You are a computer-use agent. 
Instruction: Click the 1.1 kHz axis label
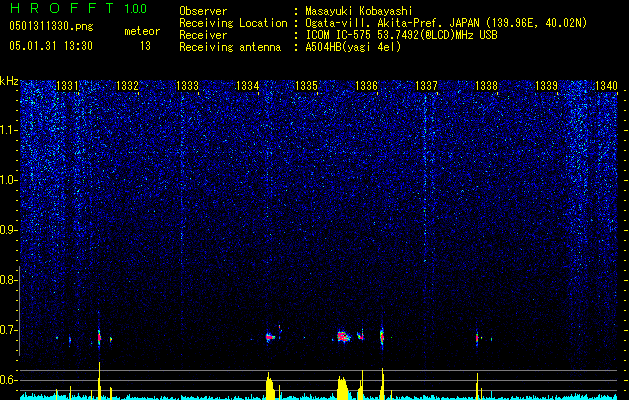[x=8, y=130]
